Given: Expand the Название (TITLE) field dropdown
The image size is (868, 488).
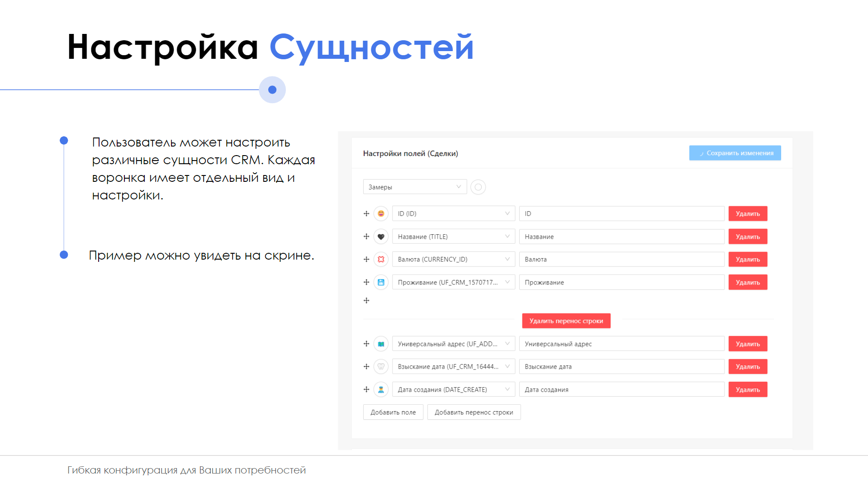Looking at the screenshot, I should click(453, 237).
